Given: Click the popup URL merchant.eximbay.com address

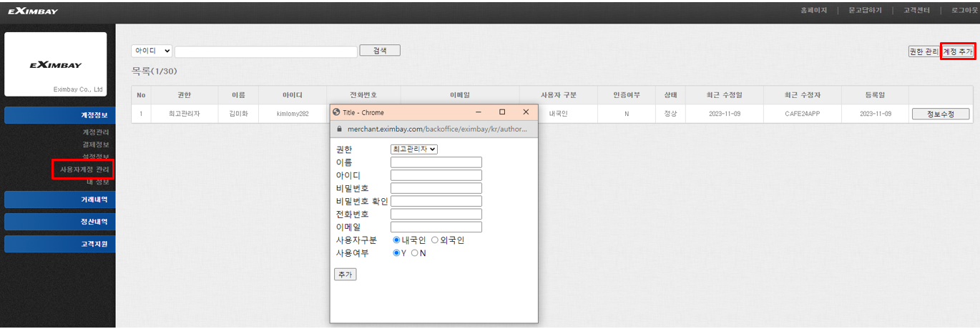Looking at the screenshot, I should click(x=437, y=130).
